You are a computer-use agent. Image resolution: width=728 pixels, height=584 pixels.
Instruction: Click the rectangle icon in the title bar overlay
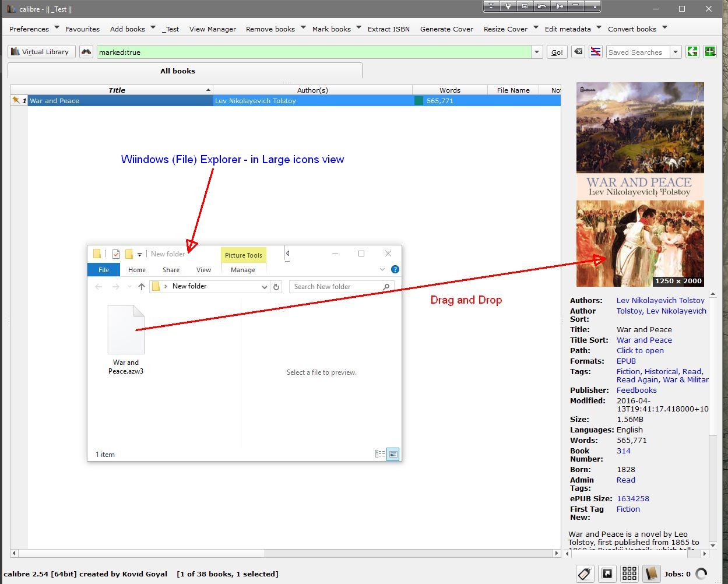click(525, 6)
